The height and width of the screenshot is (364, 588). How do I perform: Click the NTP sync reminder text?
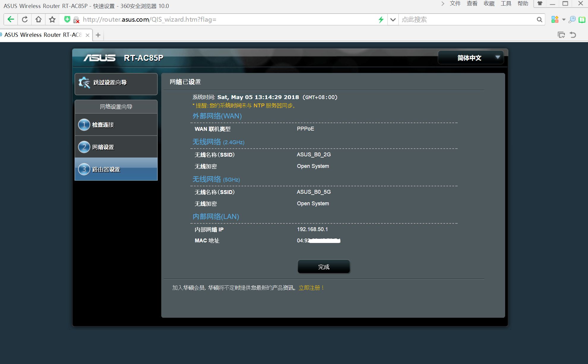coord(244,106)
